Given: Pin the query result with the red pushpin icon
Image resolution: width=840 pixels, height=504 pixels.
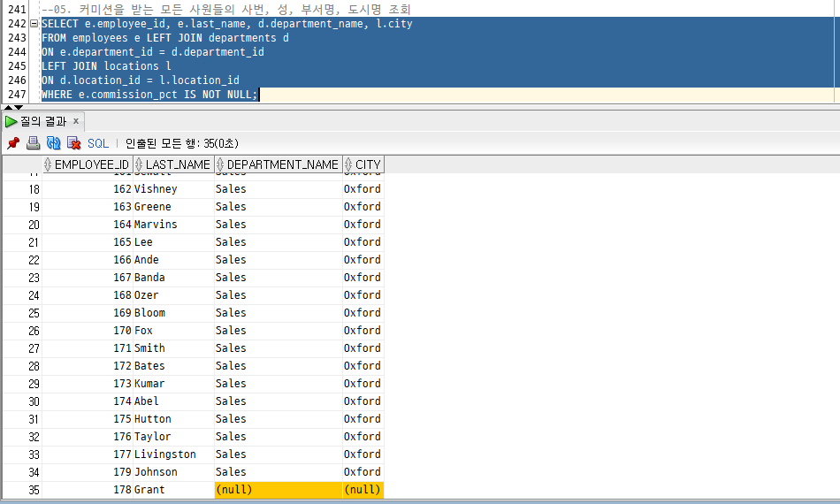Looking at the screenshot, I should (x=13, y=143).
